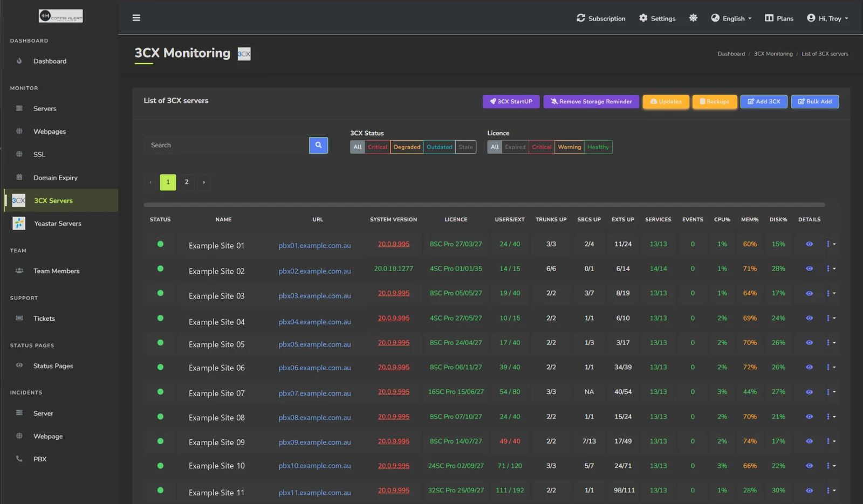The height and width of the screenshot is (504, 863).
Task: Open Domain Expiry page
Action: (56, 178)
